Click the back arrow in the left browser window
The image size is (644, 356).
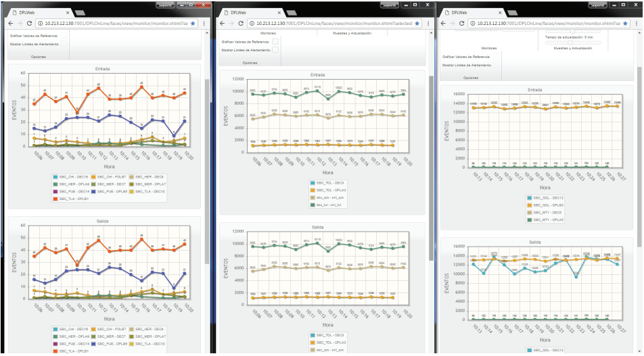9,23
